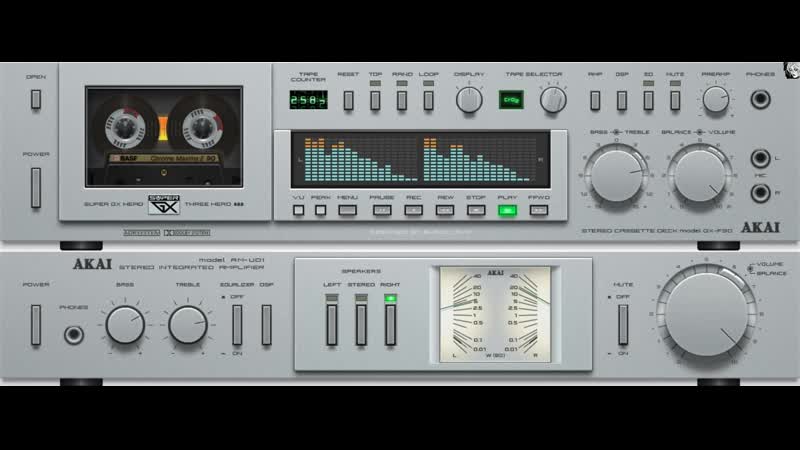The width and height of the screenshot is (800, 450).
Task: Flip the amplifier MUTE on/off switch
Action: pos(623,325)
